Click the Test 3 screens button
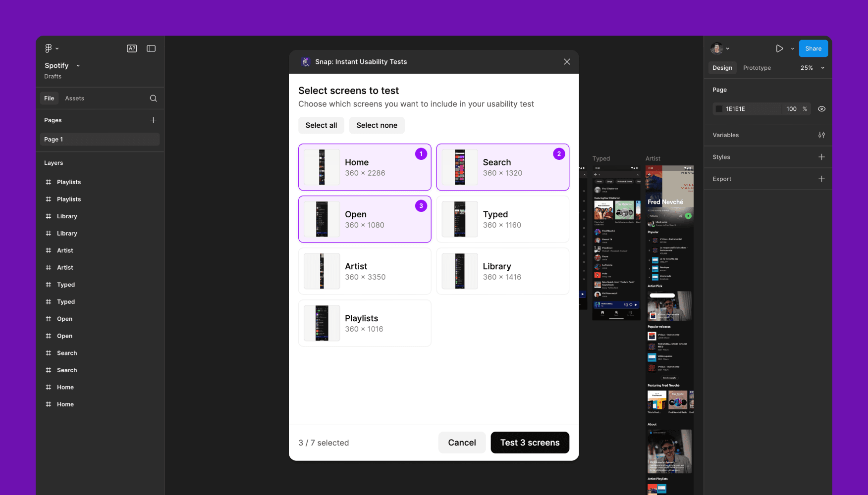 point(530,443)
